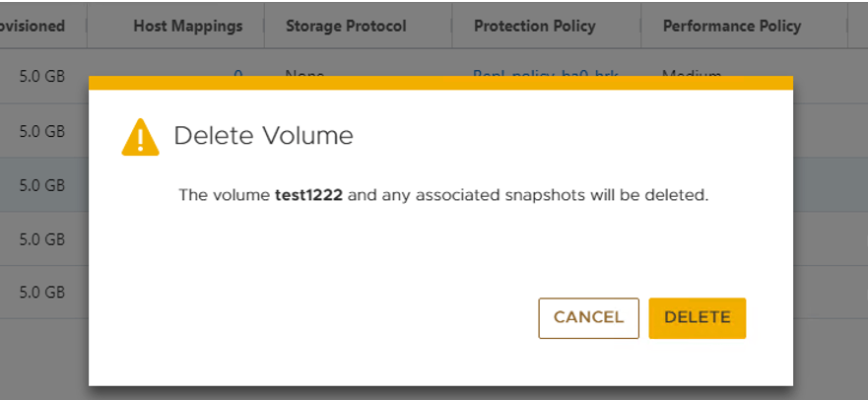Sort by the Protection Policy column header

[534, 26]
